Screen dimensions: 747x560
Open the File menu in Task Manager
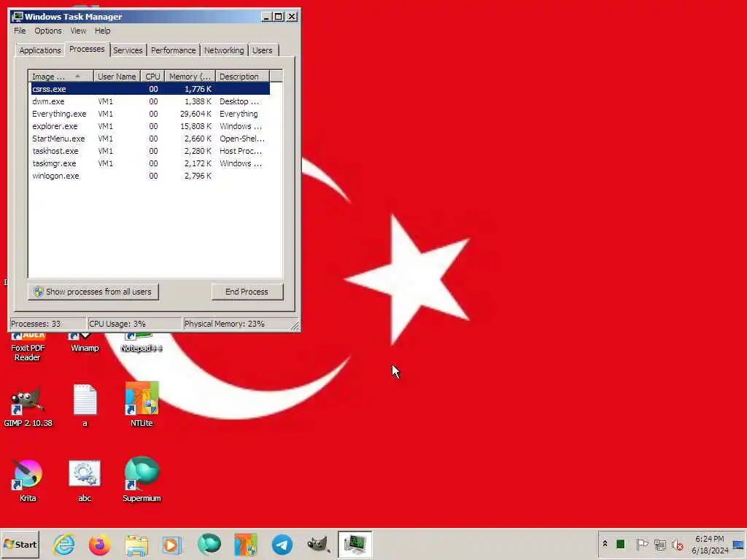(20, 31)
